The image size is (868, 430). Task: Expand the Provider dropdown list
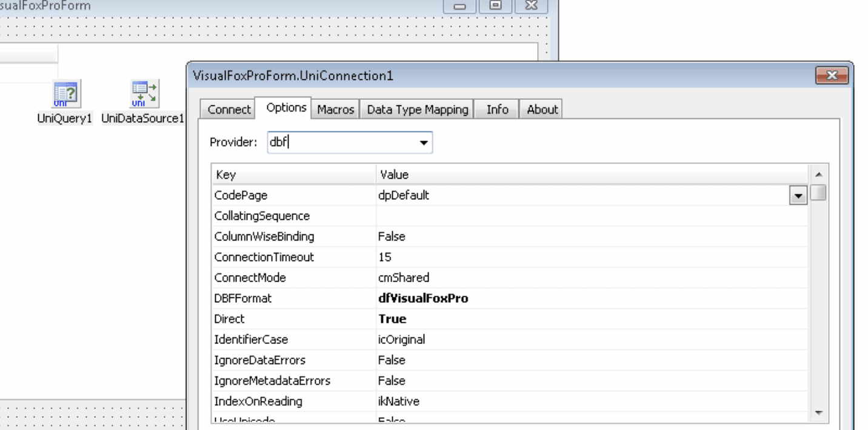423,143
